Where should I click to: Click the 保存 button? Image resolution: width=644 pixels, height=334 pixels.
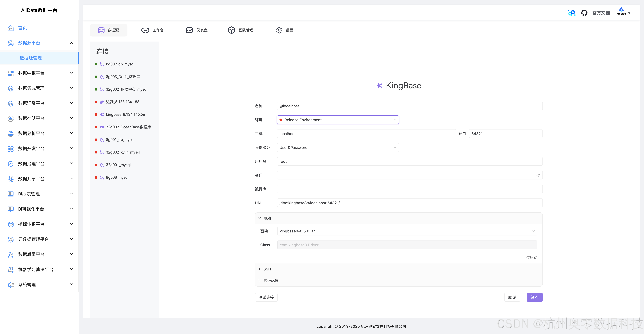[534, 297]
